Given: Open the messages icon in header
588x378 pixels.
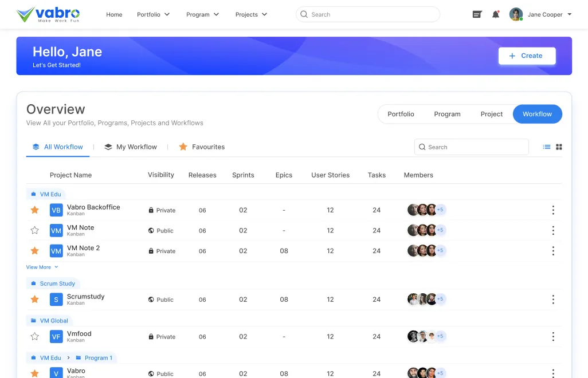Looking at the screenshot, I should click(477, 14).
